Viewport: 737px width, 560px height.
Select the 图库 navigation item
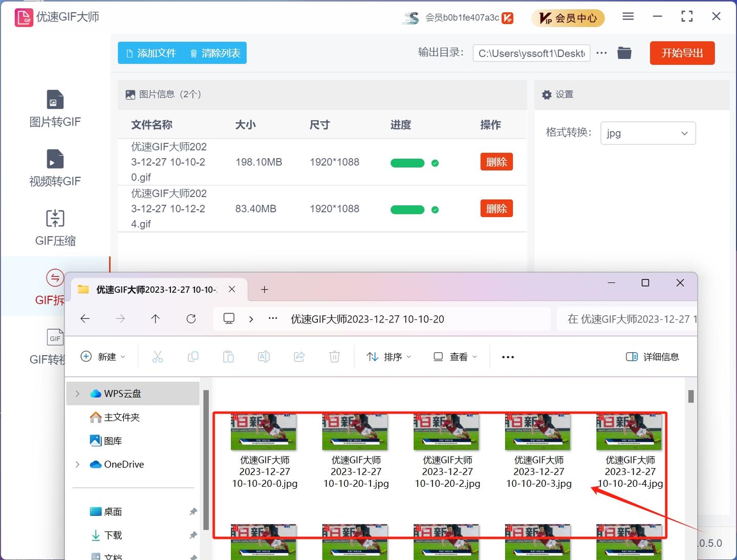[105, 441]
